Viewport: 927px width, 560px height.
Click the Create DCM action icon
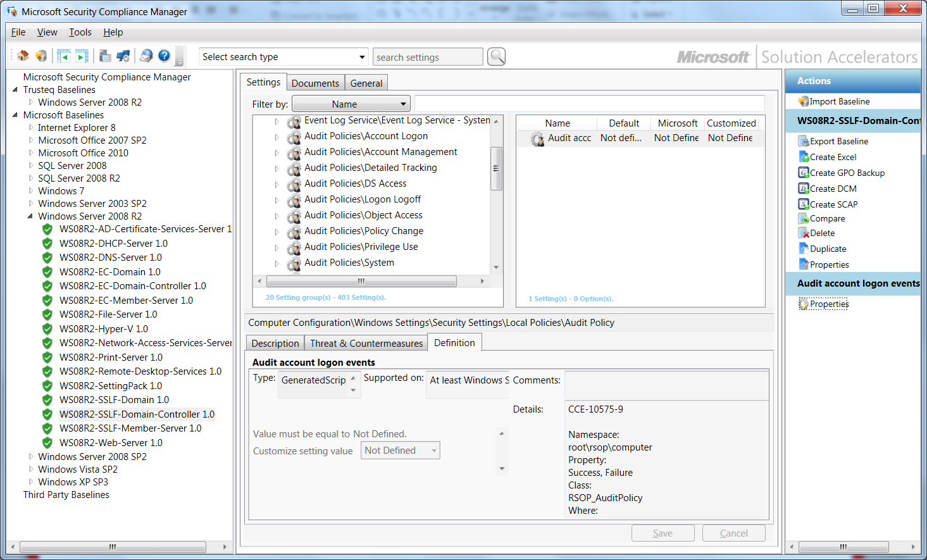pos(804,189)
